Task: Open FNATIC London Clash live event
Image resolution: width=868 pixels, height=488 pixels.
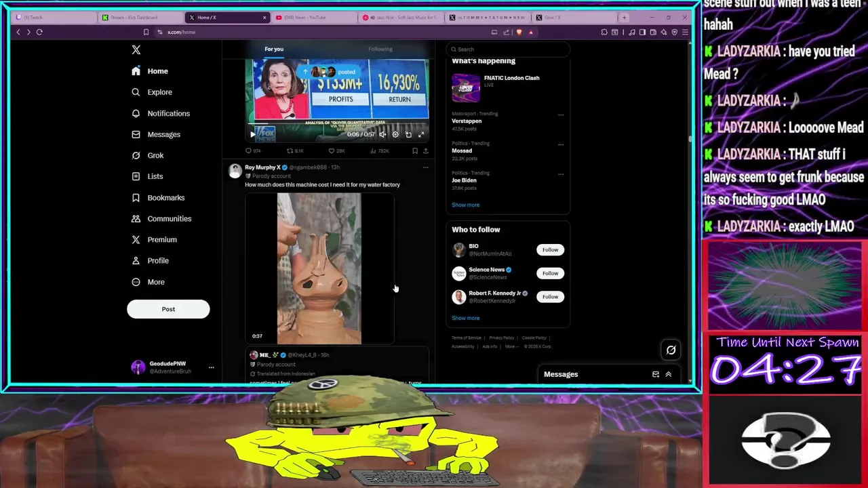Action: [507, 87]
